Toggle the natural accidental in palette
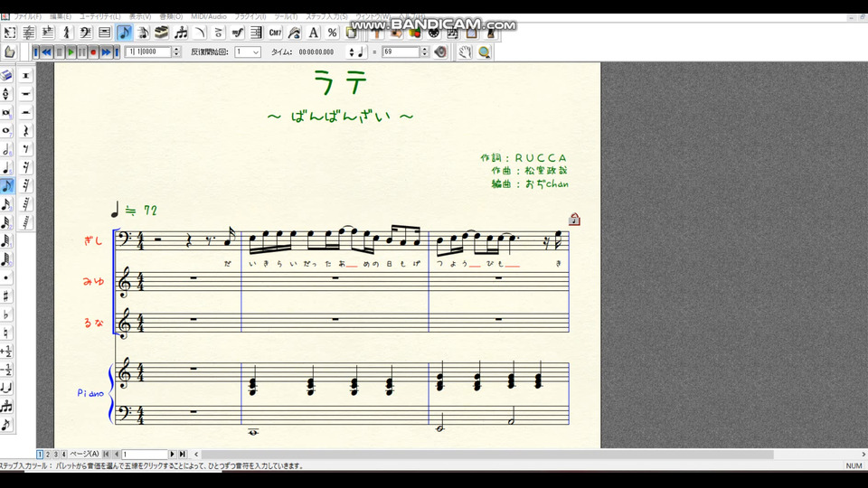The height and width of the screenshot is (488, 868). click(x=6, y=333)
